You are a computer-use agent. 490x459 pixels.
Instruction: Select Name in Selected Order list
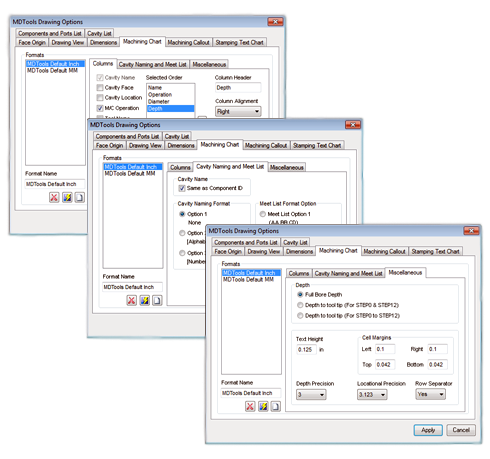(170, 88)
